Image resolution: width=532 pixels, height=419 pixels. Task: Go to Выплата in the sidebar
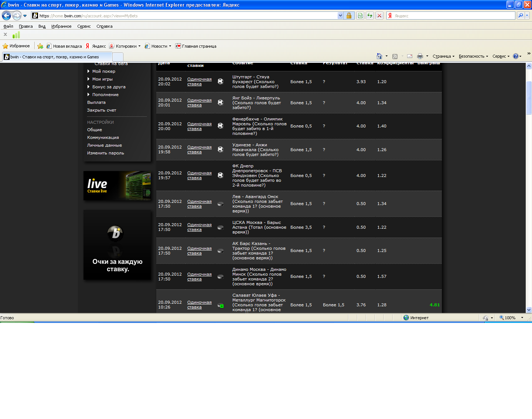pos(96,102)
